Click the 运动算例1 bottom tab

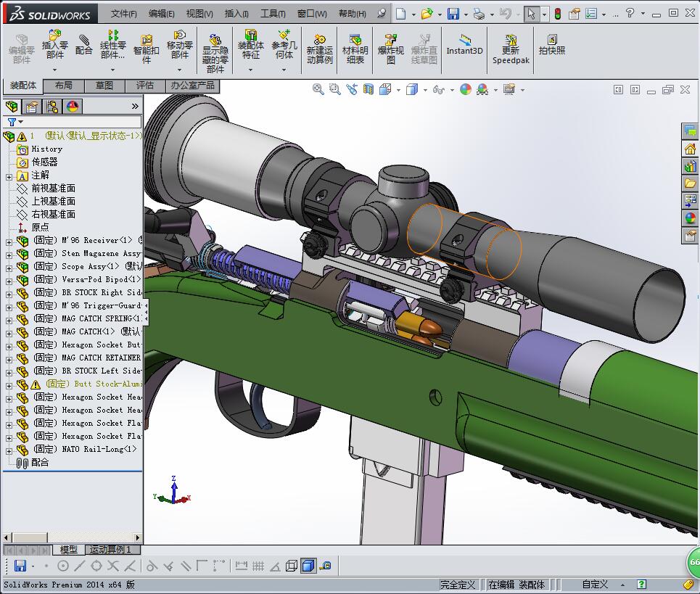(x=110, y=550)
